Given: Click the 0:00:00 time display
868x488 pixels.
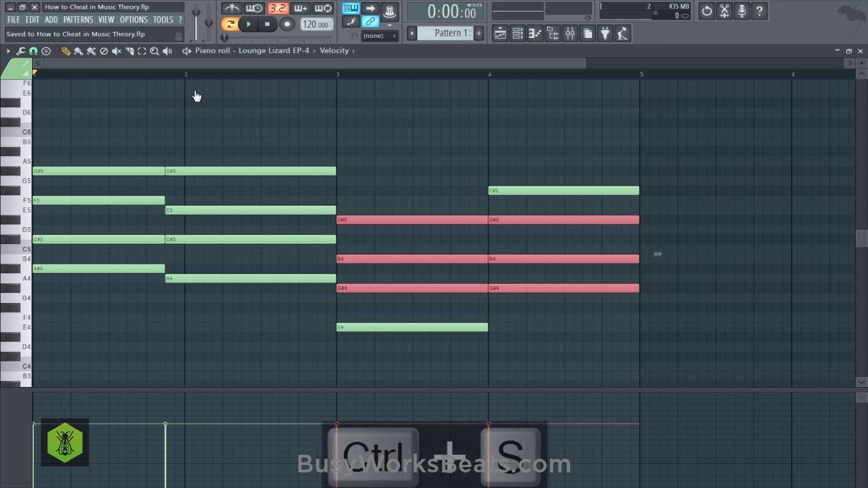Looking at the screenshot, I should tap(445, 12).
